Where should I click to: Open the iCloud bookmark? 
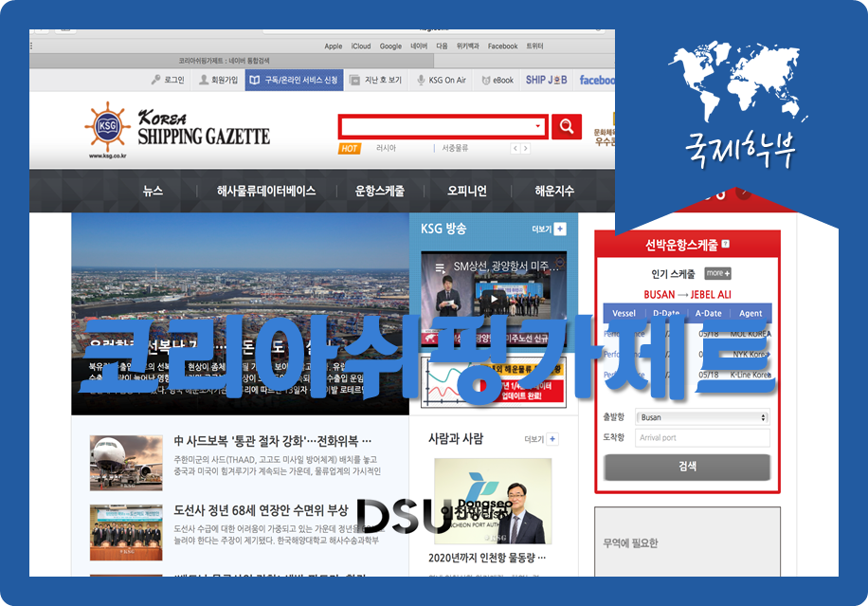[361, 46]
